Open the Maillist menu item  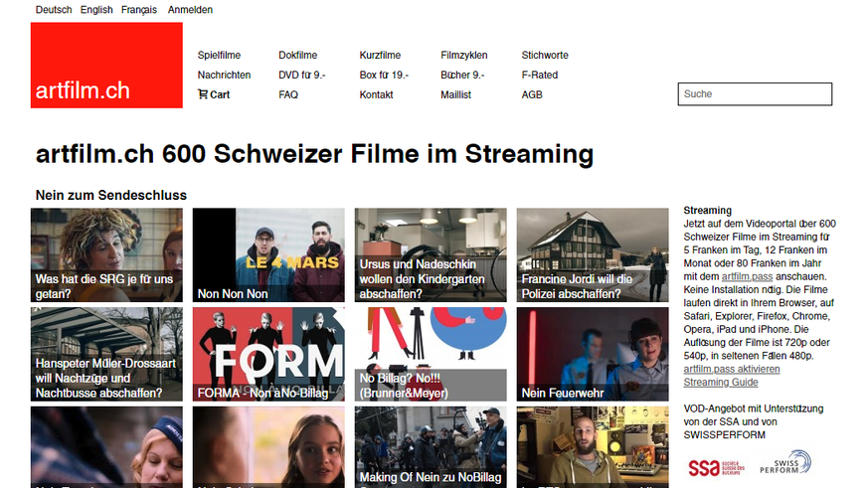point(455,94)
